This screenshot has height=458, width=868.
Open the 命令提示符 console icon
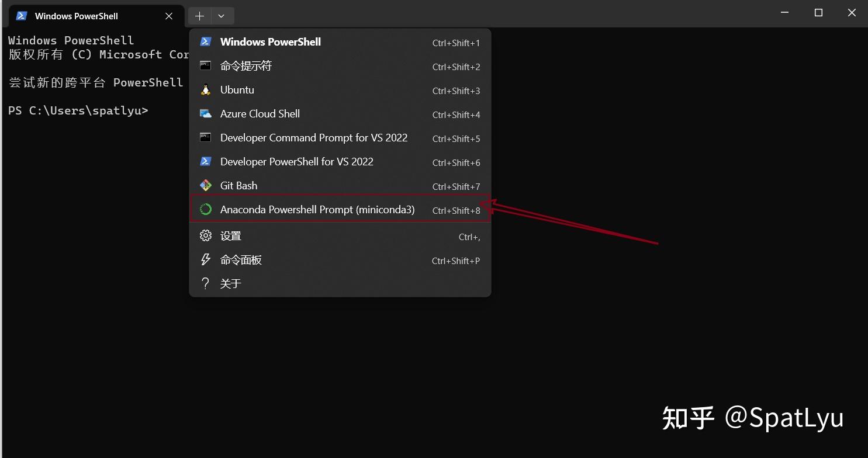[205, 65]
